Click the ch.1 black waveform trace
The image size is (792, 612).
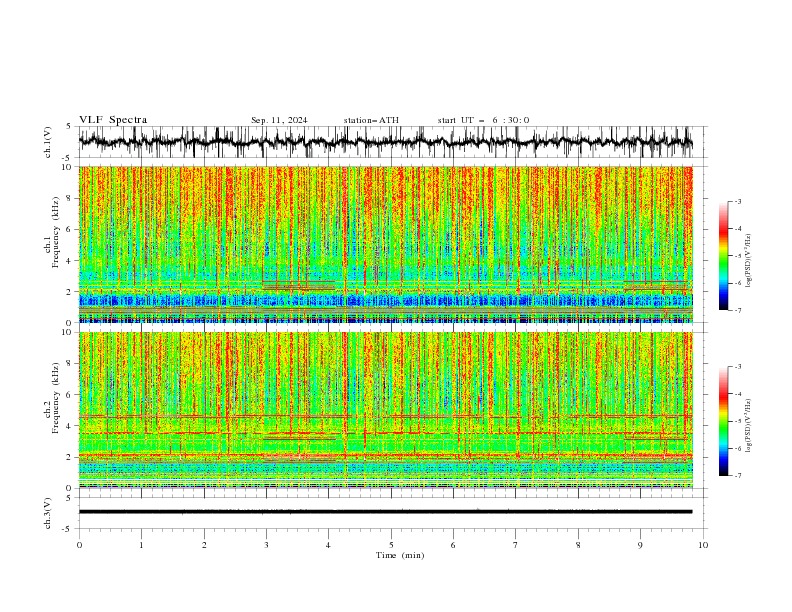point(385,142)
